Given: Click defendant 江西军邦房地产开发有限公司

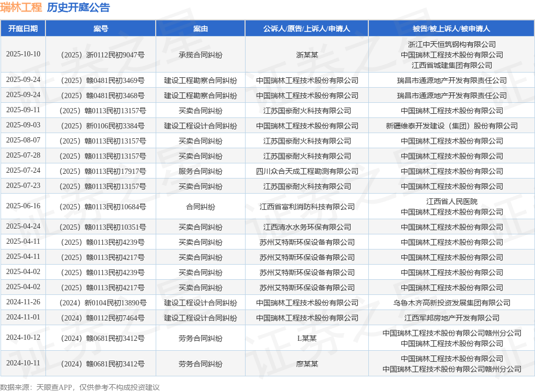Looking at the screenshot, I should (452, 318).
